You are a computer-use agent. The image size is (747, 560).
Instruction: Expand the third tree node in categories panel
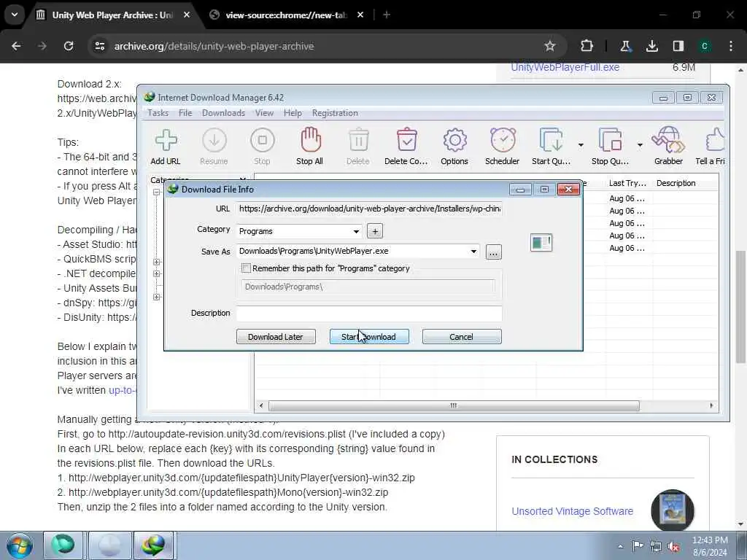click(156, 273)
